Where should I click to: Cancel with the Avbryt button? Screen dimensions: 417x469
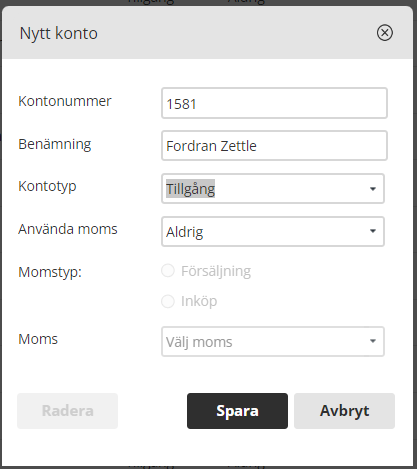click(344, 411)
